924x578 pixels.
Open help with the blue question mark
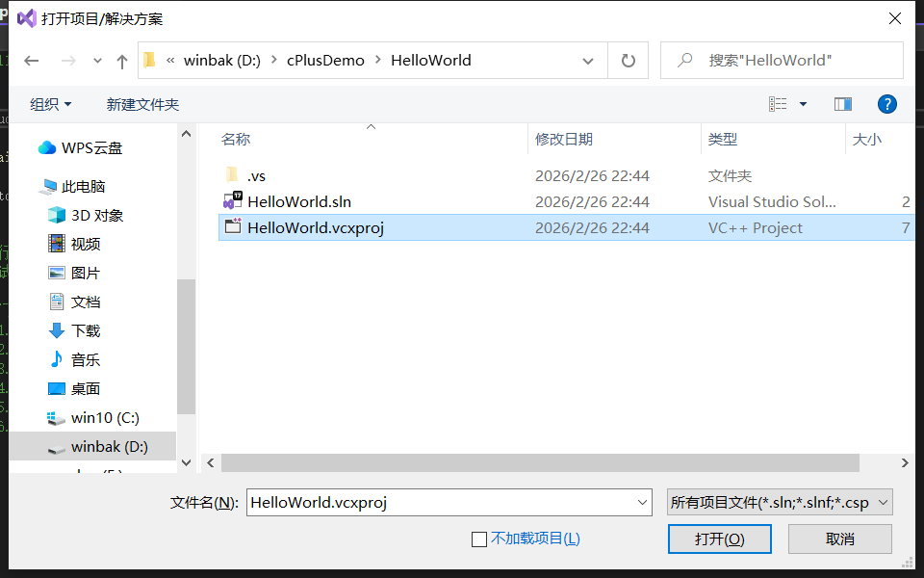(x=886, y=104)
